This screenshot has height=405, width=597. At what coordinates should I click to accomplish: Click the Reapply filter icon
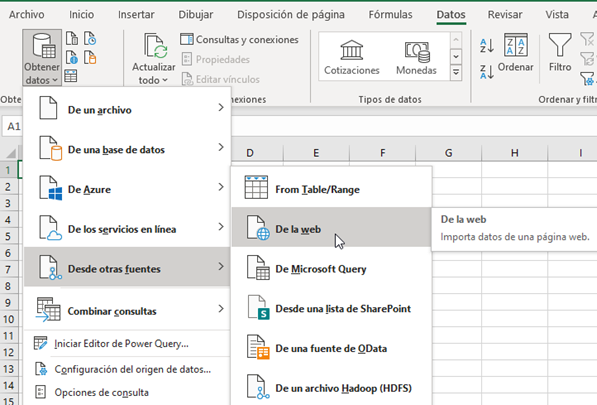[x=588, y=59]
